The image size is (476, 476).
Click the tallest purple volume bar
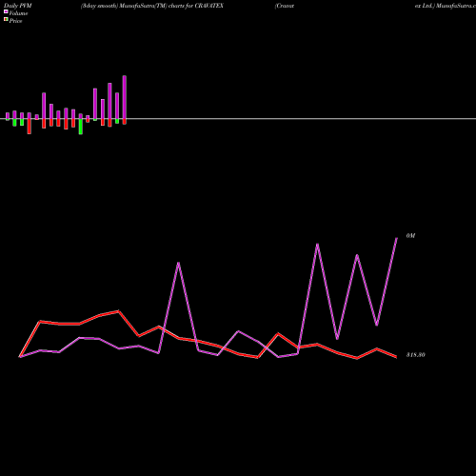125,97
